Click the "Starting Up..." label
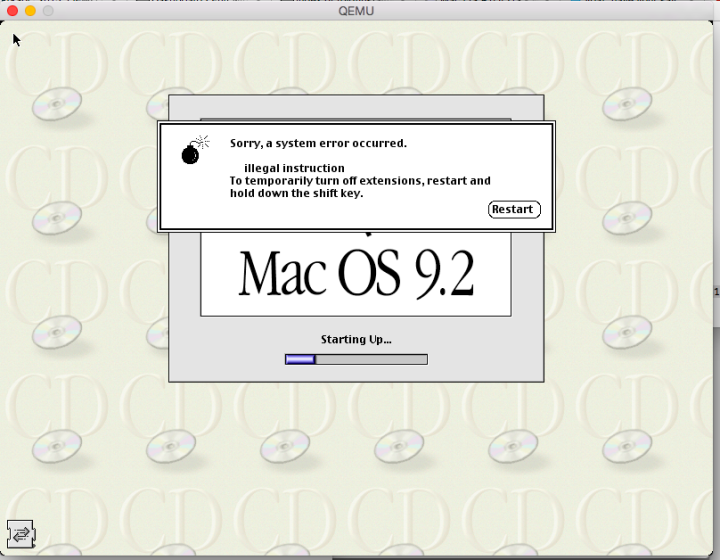The width and height of the screenshot is (720, 560). click(356, 339)
